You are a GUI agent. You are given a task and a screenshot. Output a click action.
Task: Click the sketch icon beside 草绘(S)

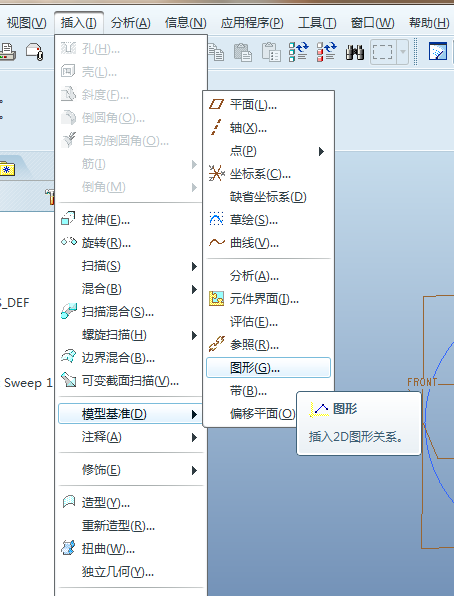pos(216,219)
